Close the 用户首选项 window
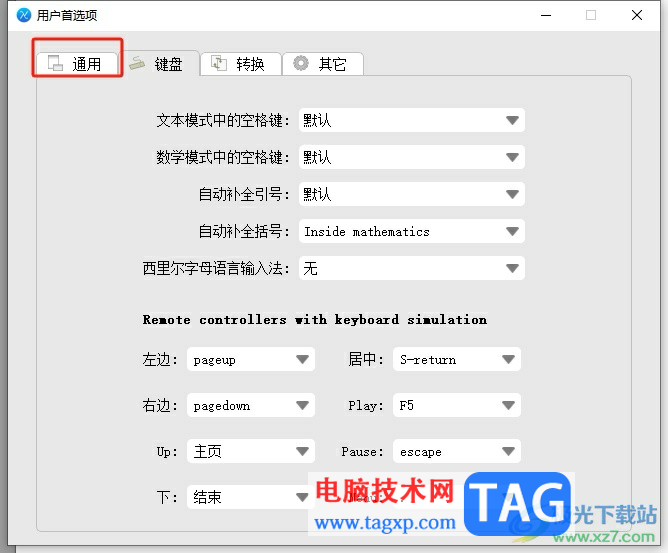 click(637, 15)
